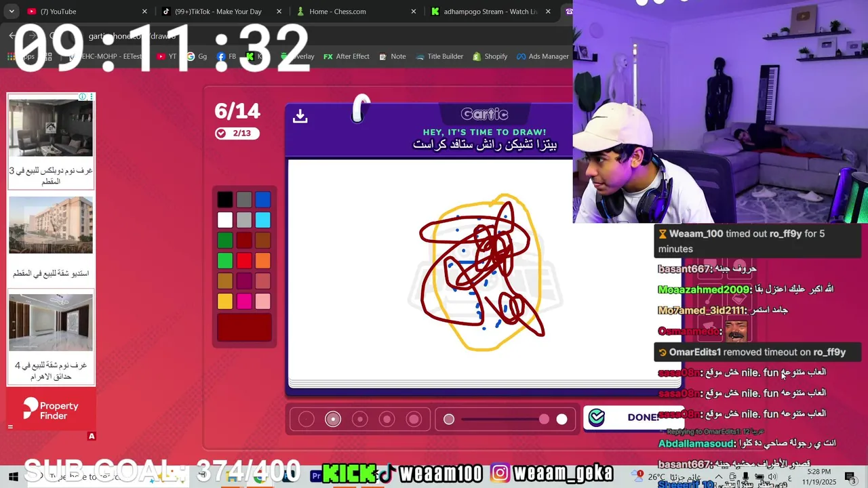868x488 pixels.
Task: Click the full-opacity white circle at slider end
Action: tap(561, 420)
